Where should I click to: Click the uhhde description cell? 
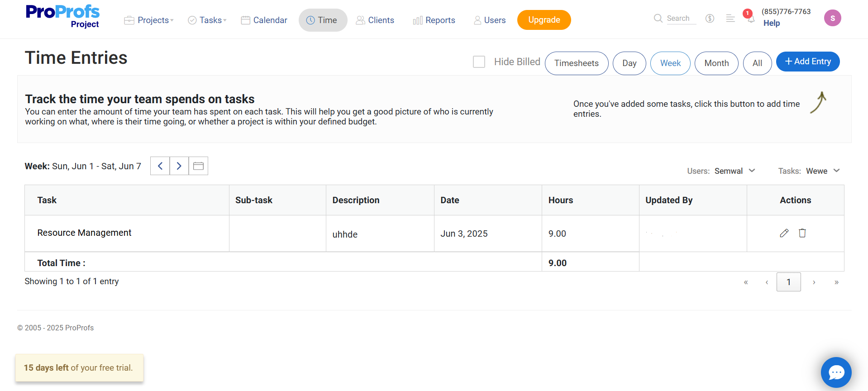point(380,234)
